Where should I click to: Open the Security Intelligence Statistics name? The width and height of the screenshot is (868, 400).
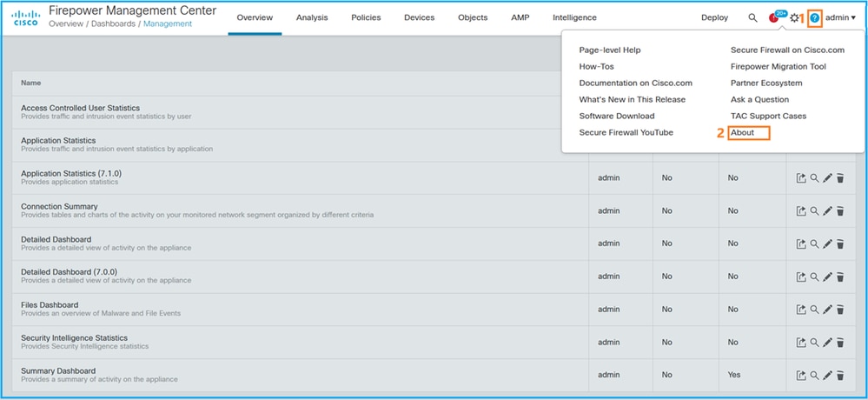tap(74, 338)
